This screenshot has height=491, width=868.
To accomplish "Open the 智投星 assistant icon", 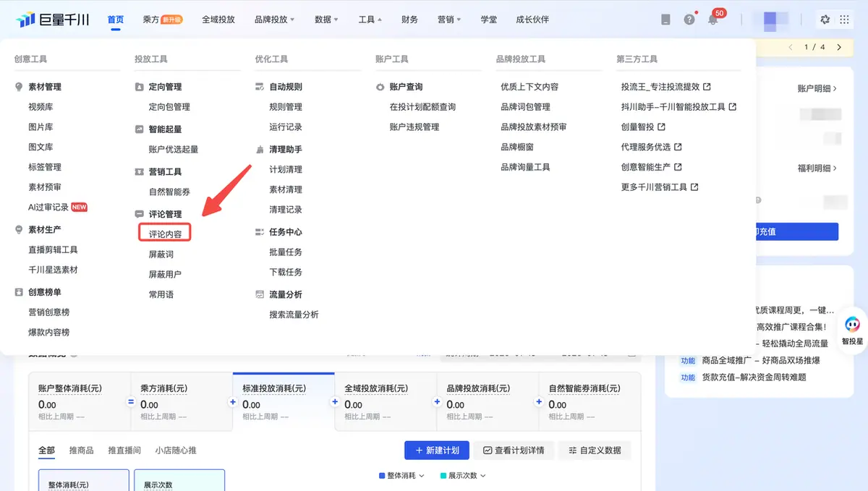I will point(852,330).
